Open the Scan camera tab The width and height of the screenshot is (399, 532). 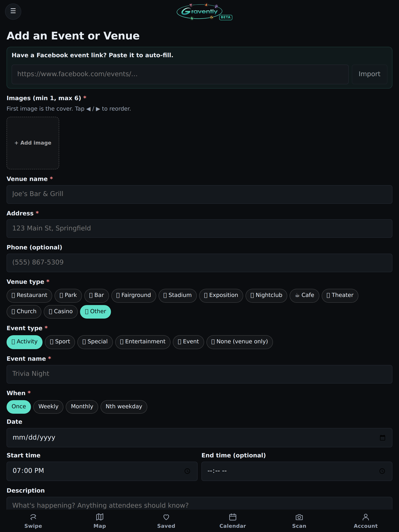pyautogui.click(x=299, y=521)
